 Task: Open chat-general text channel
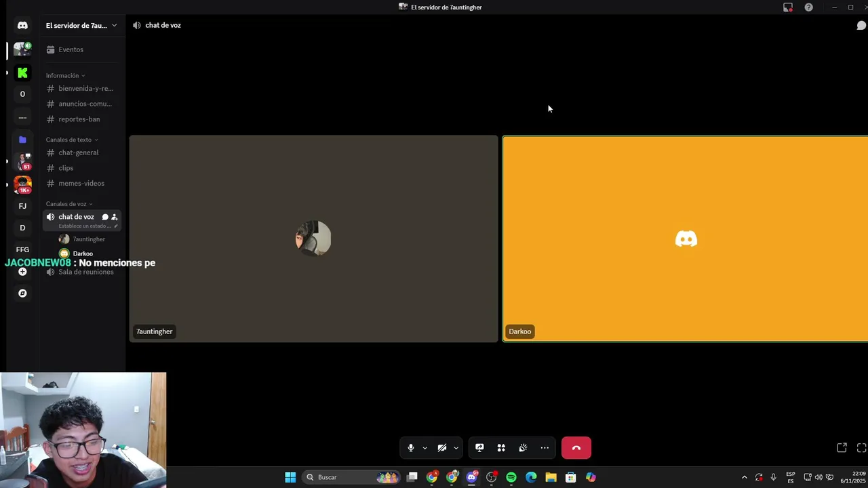(x=81, y=152)
